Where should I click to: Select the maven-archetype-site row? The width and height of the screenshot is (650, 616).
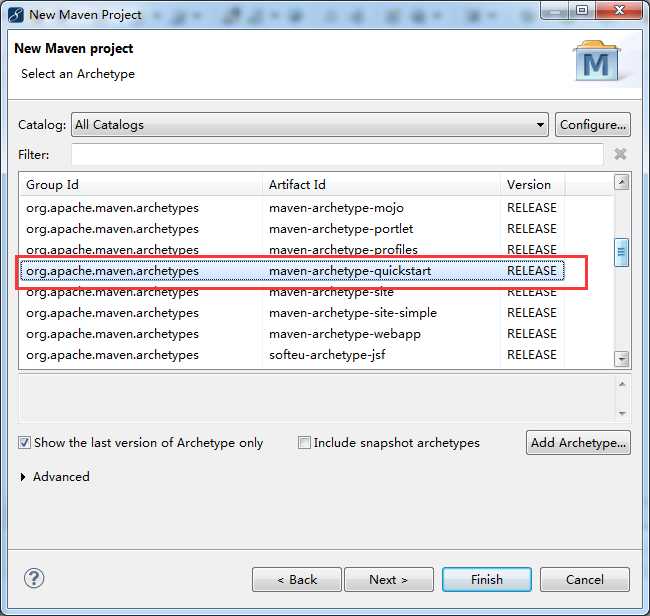point(292,293)
